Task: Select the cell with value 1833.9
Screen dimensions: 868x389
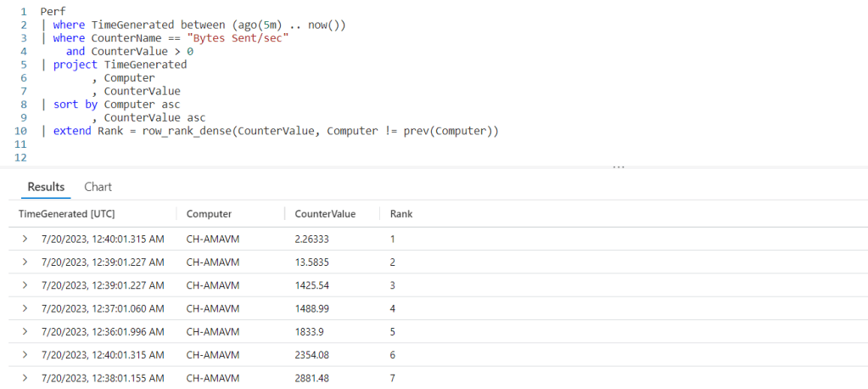Action: coord(310,331)
